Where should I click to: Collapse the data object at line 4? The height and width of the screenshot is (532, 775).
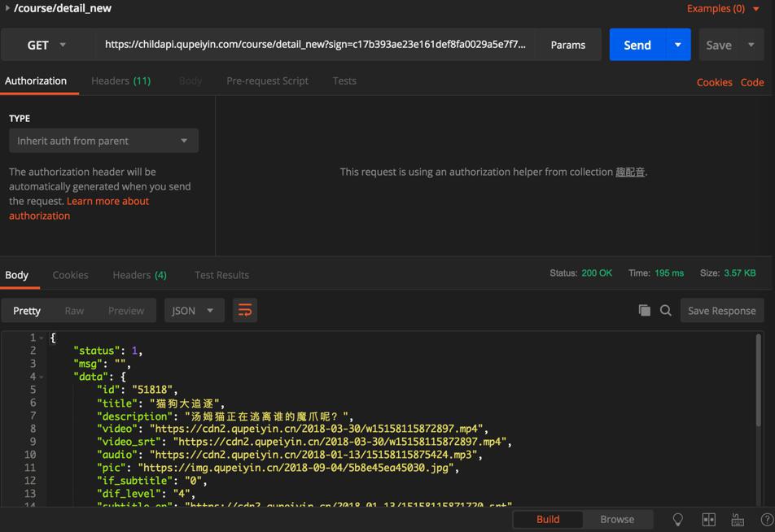point(42,377)
